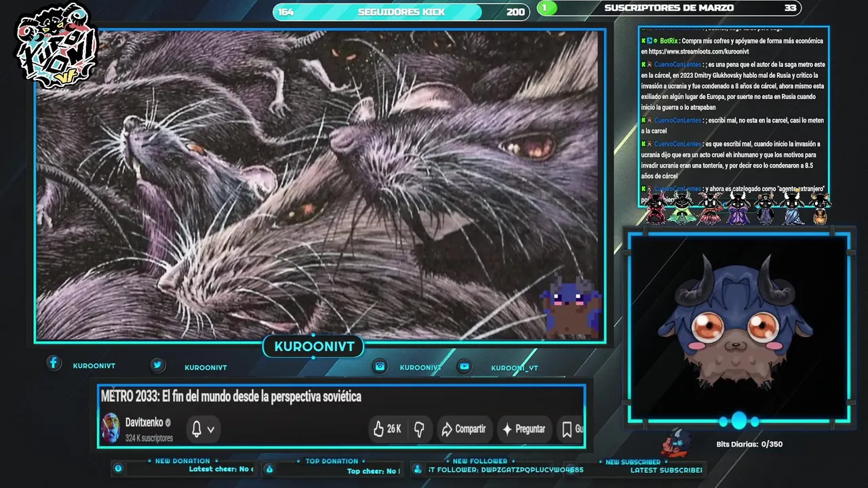
Task: Like the video with thumbs-up 26 K
Action: click(387, 429)
